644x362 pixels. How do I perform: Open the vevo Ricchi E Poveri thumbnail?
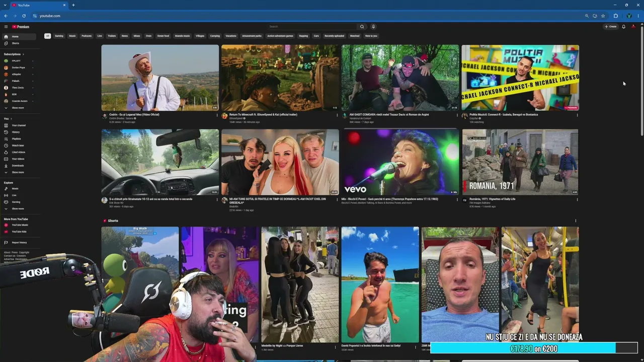pyautogui.click(x=400, y=162)
